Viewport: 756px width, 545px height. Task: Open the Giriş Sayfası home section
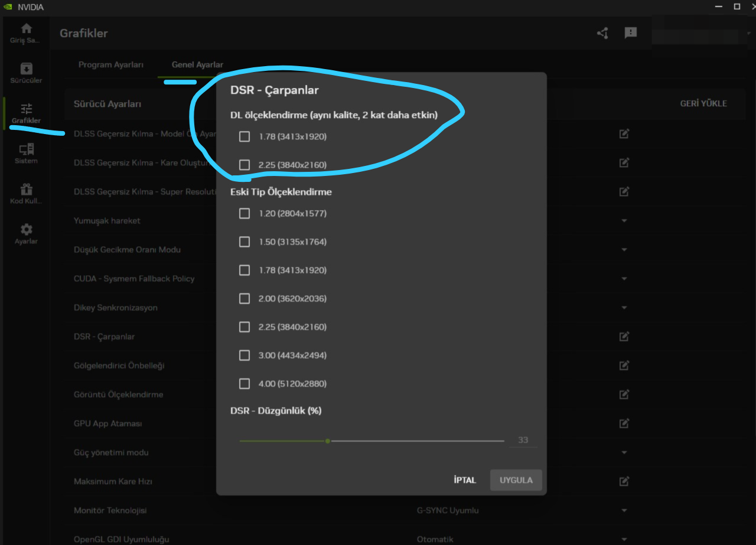coord(26,33)
